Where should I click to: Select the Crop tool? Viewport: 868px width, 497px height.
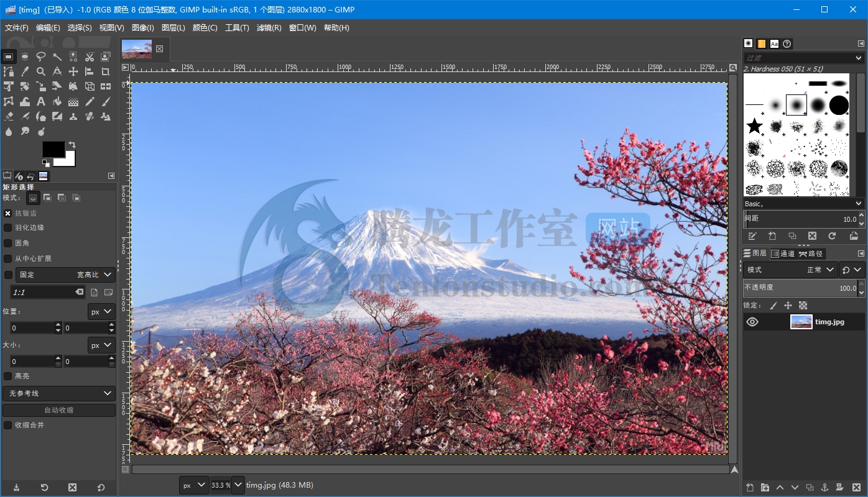pyautogui.click(x=106, y=71)
